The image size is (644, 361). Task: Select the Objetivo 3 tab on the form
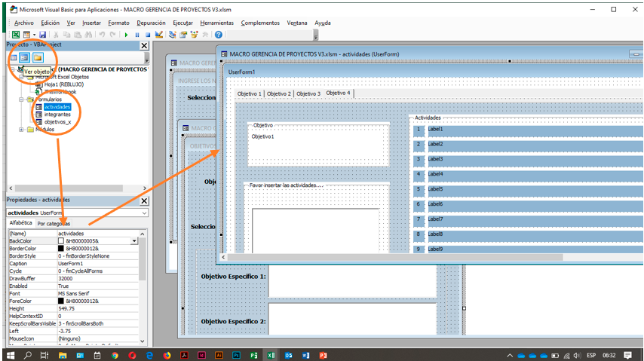308,93
